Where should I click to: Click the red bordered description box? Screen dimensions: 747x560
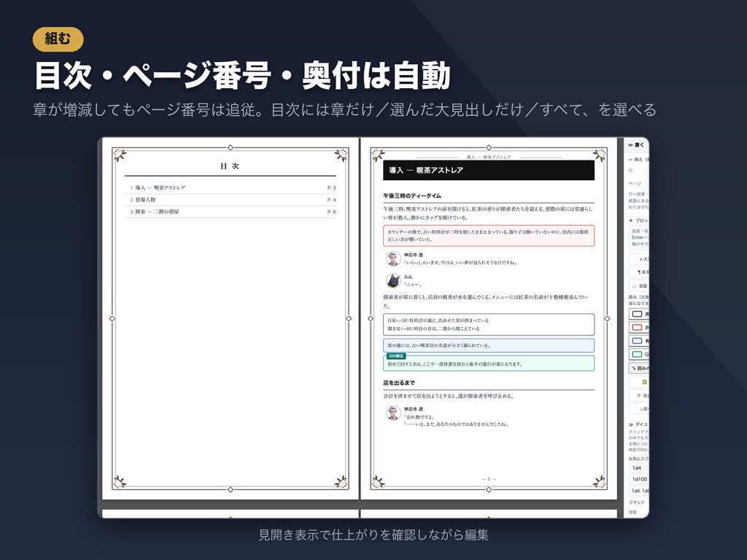click(488, 236)
